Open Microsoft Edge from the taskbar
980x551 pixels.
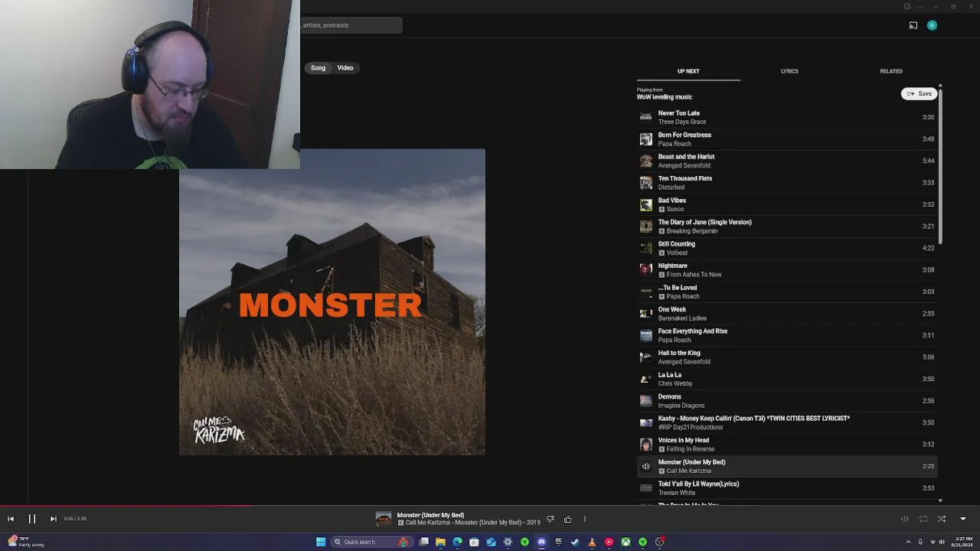[457, 542]
